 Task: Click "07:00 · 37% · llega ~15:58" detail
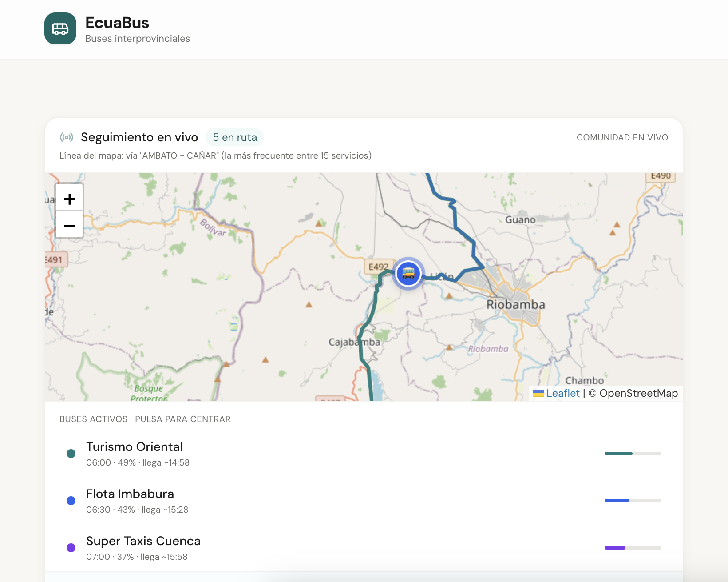(137, 557)
